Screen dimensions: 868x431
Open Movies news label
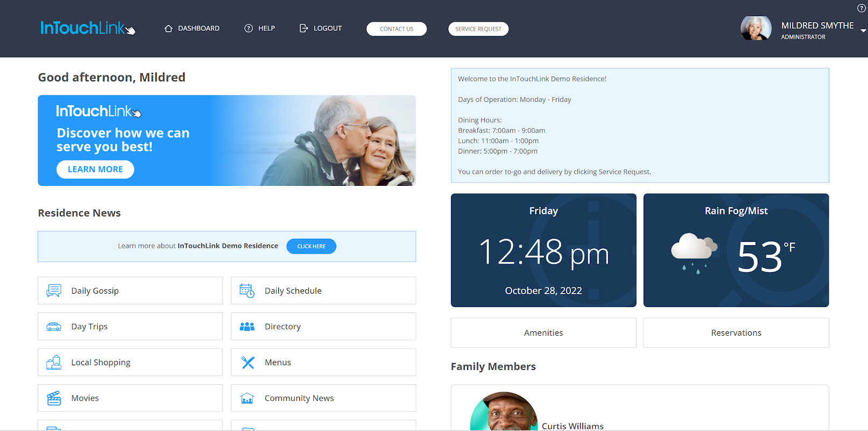85,398
